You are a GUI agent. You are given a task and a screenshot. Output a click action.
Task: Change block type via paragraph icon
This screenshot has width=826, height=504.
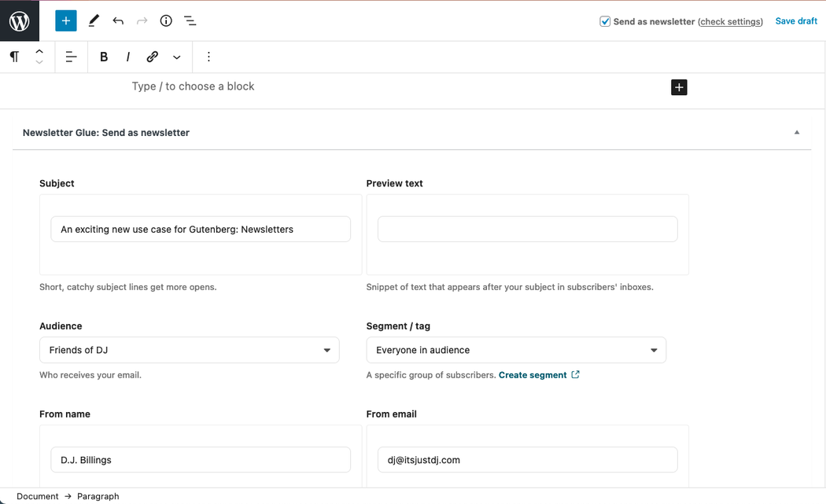tap(15, 57)
